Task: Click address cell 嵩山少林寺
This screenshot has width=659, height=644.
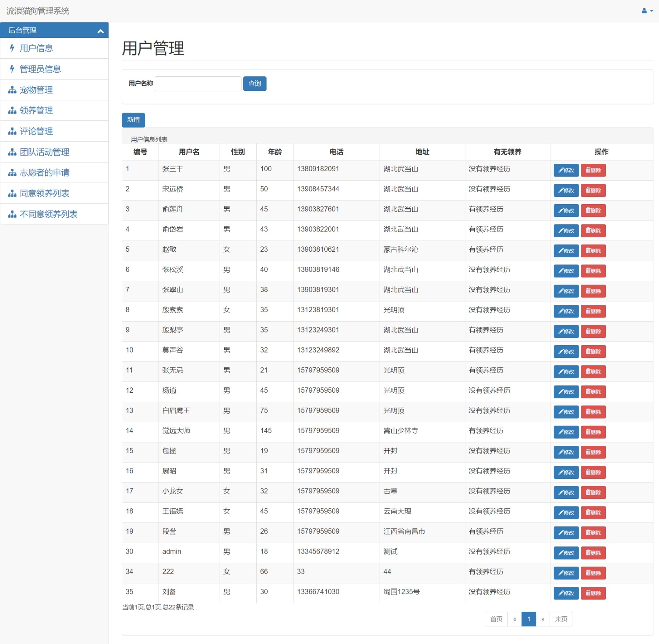Action: pyautogui.click(x=401, y=431)
